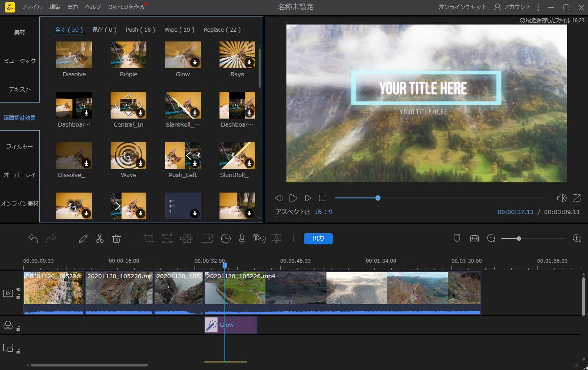Select the Ripple transition thumbnail
Image resolution: width=588 pixels, height=370 pixels.
point(128,55)
